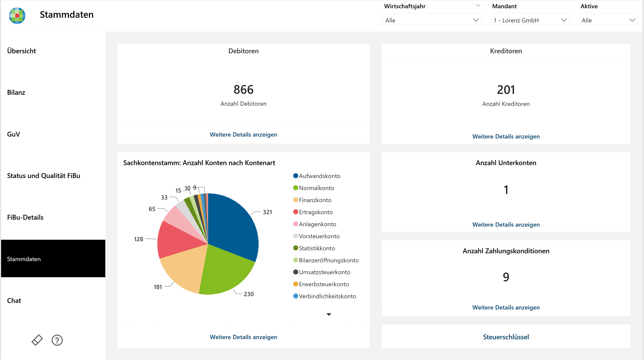This screenshot has height=360, width=644.
Task: Click the Umsatzsteuerkonto legend dot
Action: tap(296, 272)
